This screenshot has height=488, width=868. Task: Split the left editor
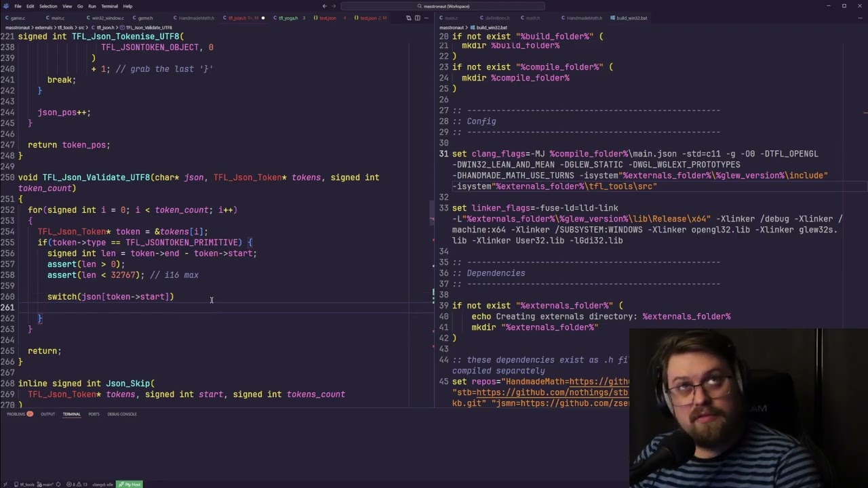click(x=417, y=18)
